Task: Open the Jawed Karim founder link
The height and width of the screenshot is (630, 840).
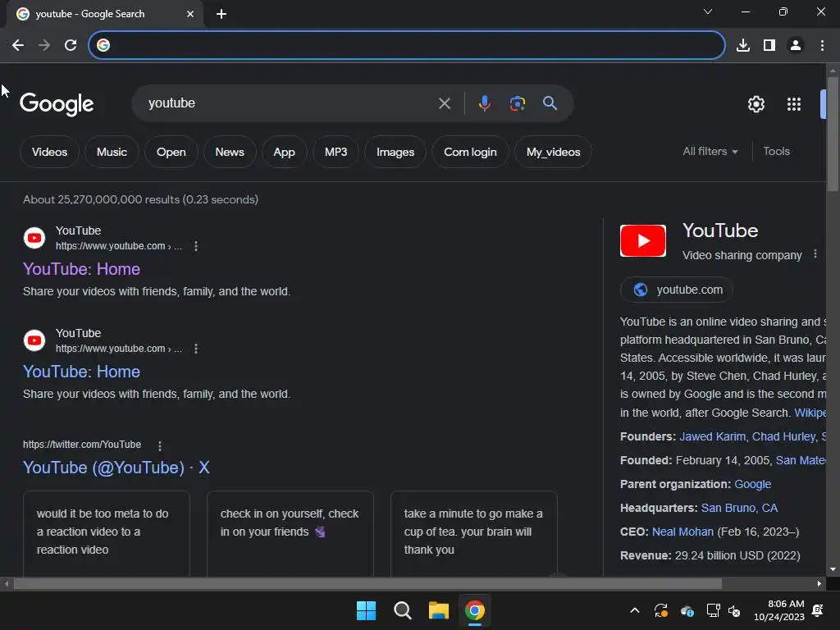Action: 712,436
